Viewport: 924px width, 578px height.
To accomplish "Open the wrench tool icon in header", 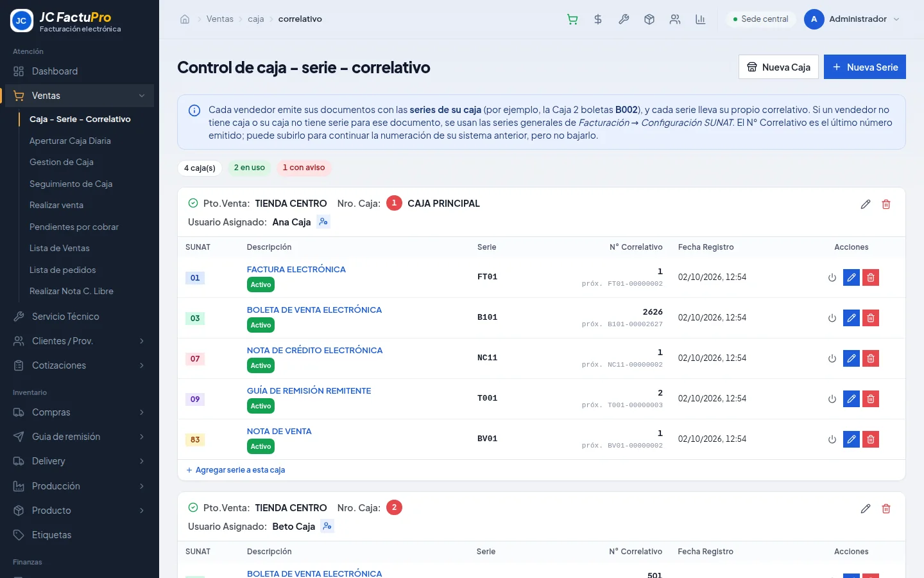I will pyautogui.click(x=624, y=19).
